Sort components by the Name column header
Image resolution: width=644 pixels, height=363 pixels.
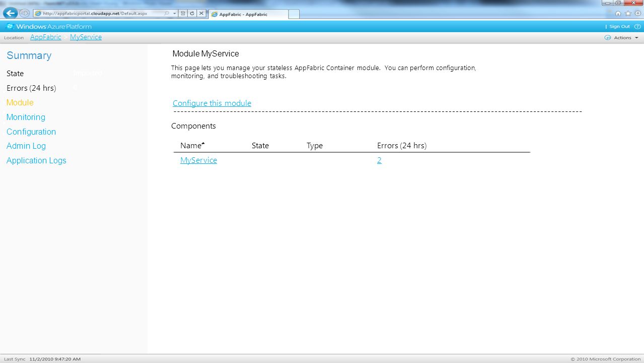pos(192,146)
